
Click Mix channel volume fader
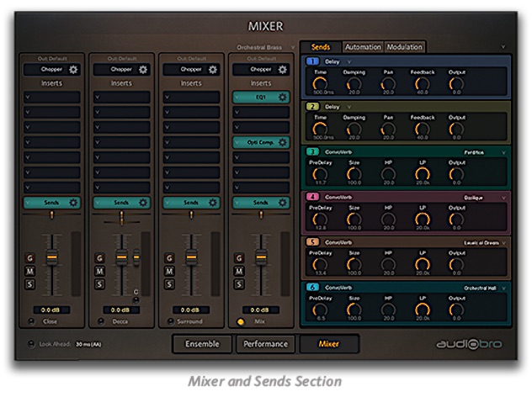(261, 257)
